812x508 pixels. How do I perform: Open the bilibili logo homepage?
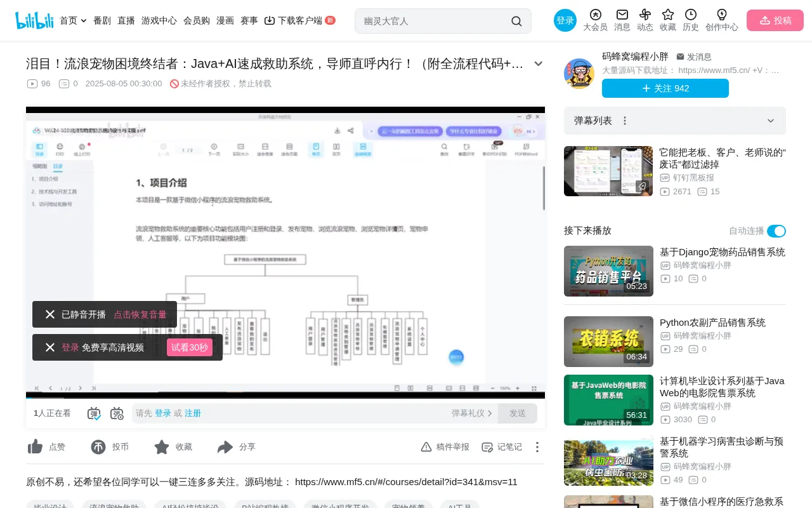pos(34,20)
